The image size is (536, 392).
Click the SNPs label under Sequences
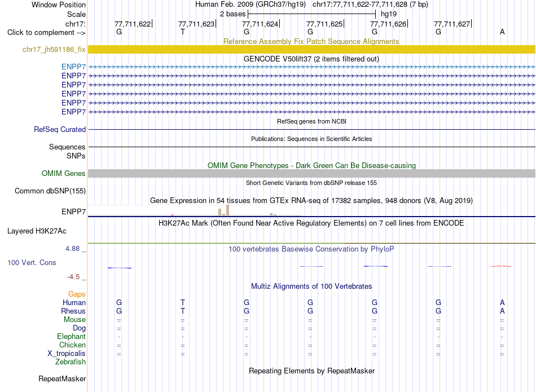tap(76, 156)
